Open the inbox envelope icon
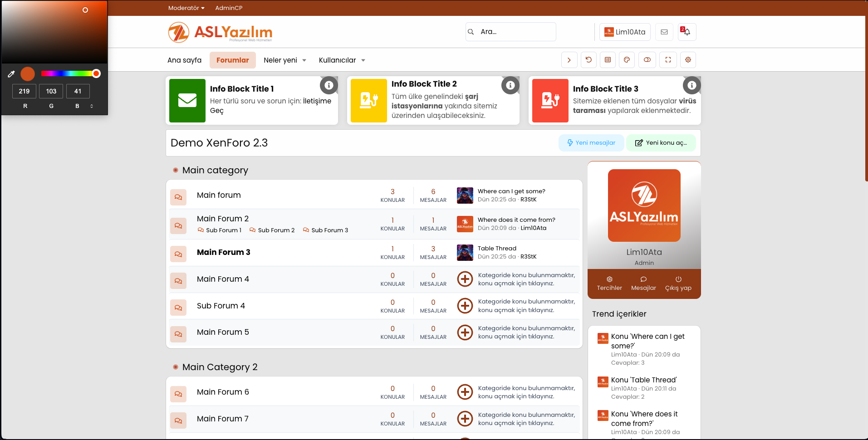Viewport: 868px width, 440px height. tap(664, 32)
